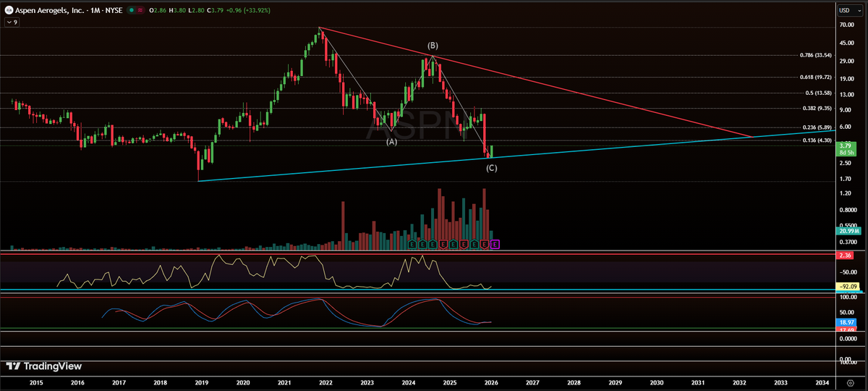Expand the collapsed 9 indicators legend

coord(12,22)
